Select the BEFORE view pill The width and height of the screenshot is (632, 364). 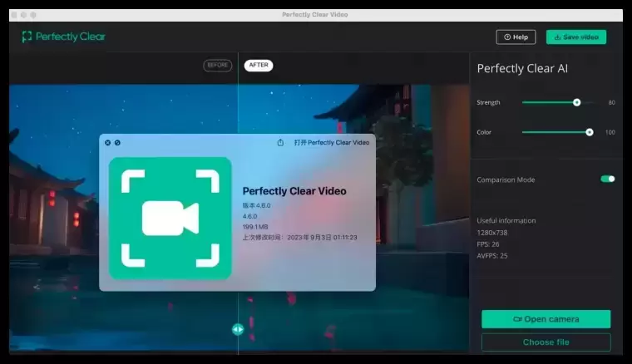218,65
